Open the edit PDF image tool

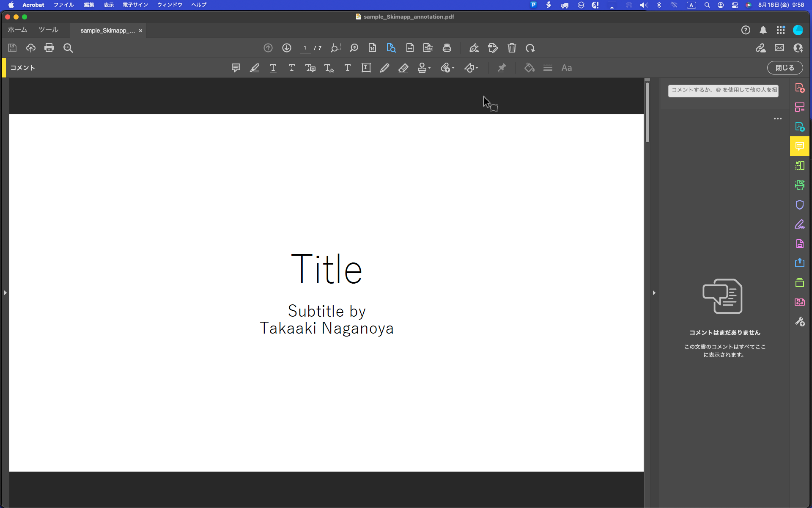point(428,48)
